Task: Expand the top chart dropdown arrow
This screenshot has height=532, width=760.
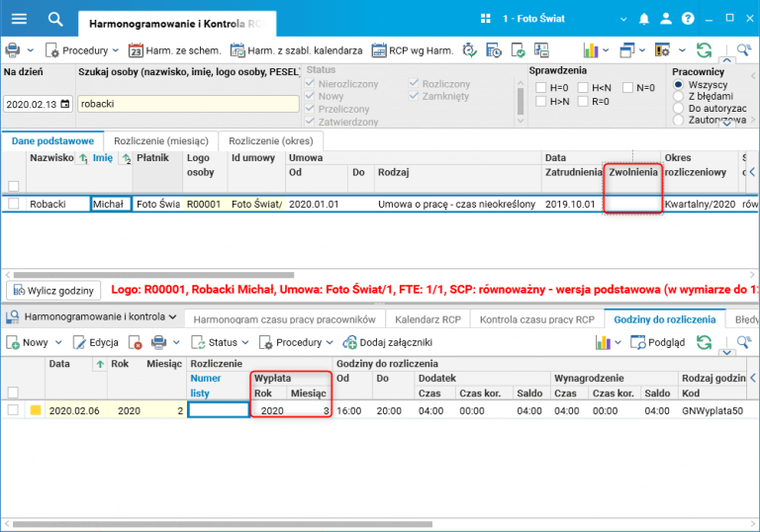Action: coord(606,50)
